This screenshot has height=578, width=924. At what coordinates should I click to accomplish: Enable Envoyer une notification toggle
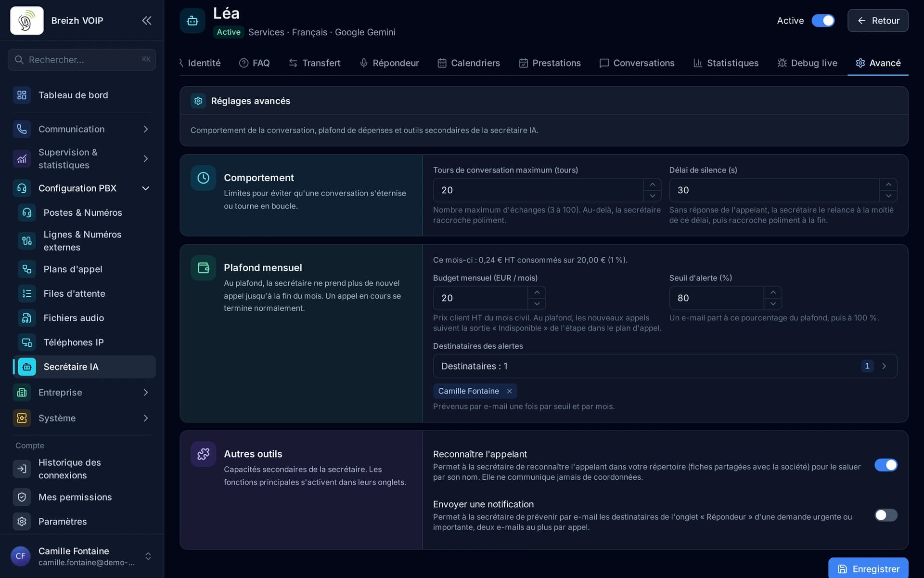[886, 515]
